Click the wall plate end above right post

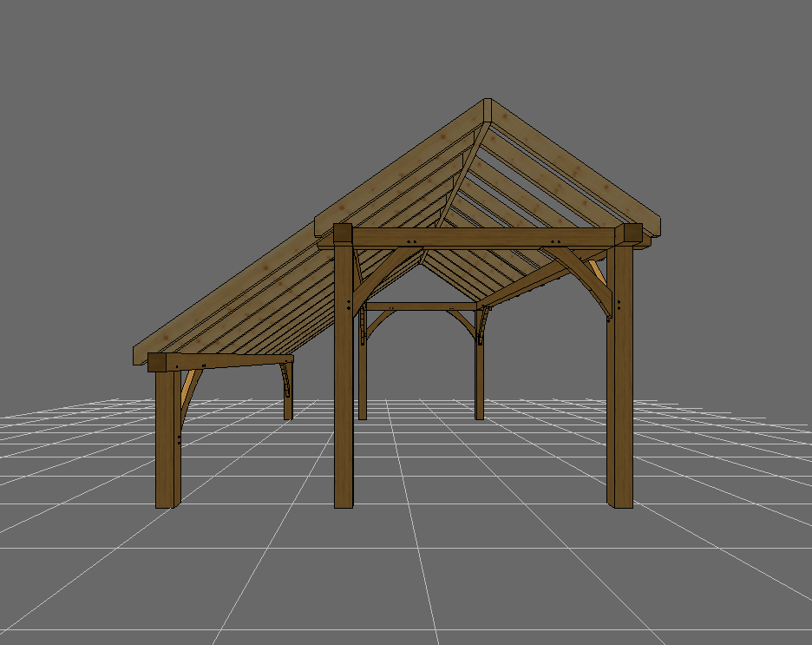coord(631,234)
